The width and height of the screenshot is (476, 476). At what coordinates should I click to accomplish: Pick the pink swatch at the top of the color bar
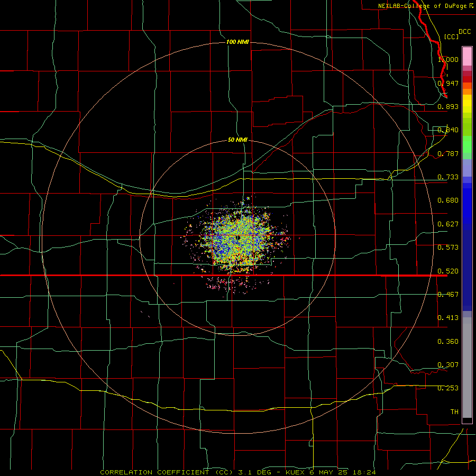[x=467, y=57]
